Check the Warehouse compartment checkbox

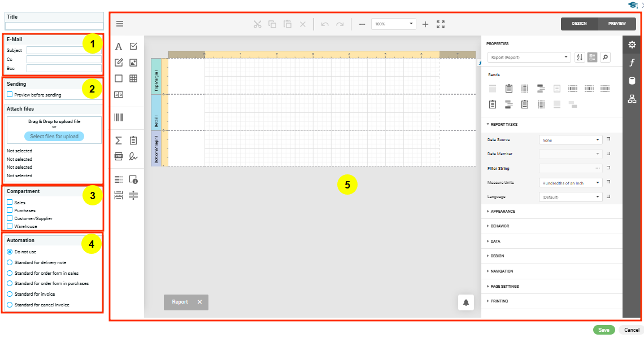click(x=10, y=226)
